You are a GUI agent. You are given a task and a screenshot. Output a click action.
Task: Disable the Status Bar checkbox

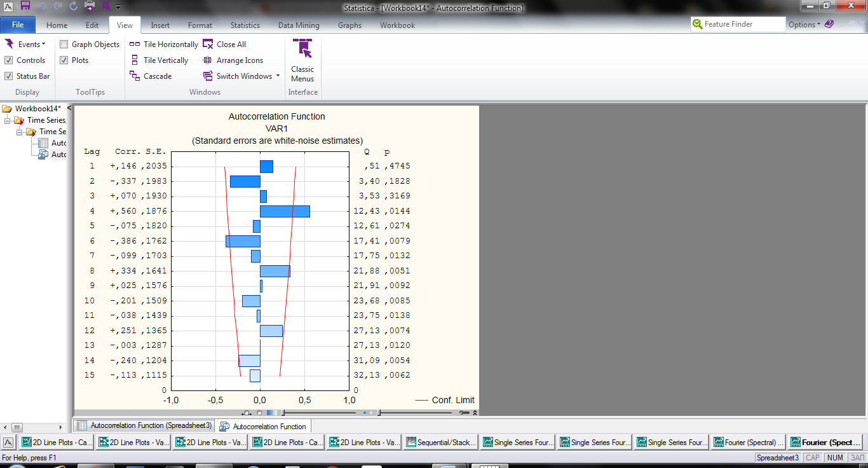(x=9, y=76)
